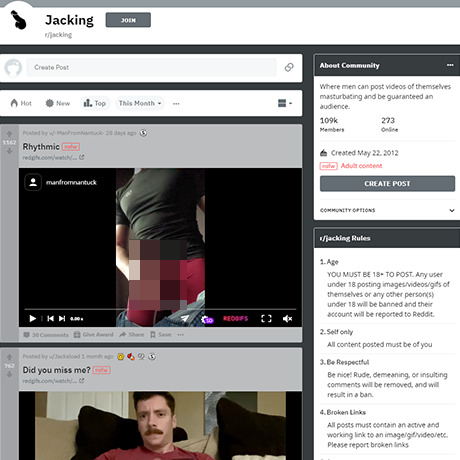Click the first gold award icon on second post
This screenshot has height=460, width=460.
tap(121, 357)
